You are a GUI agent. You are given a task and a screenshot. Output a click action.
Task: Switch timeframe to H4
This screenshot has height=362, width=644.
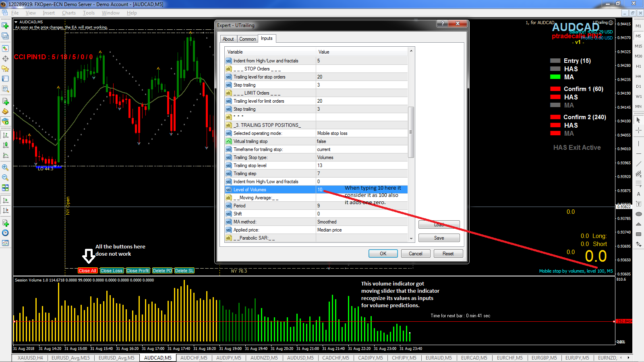tap(638, 77)
